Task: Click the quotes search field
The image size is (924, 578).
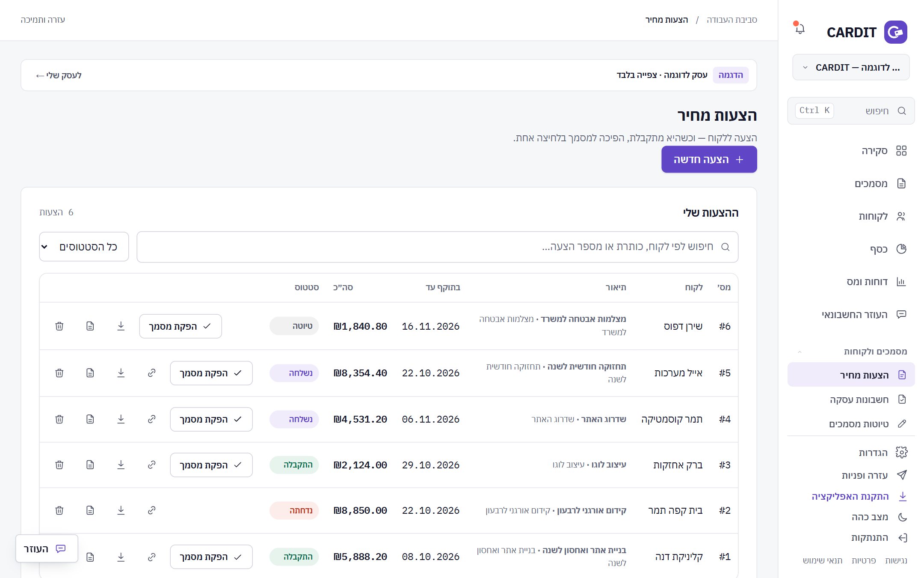Action: [437, 247]
